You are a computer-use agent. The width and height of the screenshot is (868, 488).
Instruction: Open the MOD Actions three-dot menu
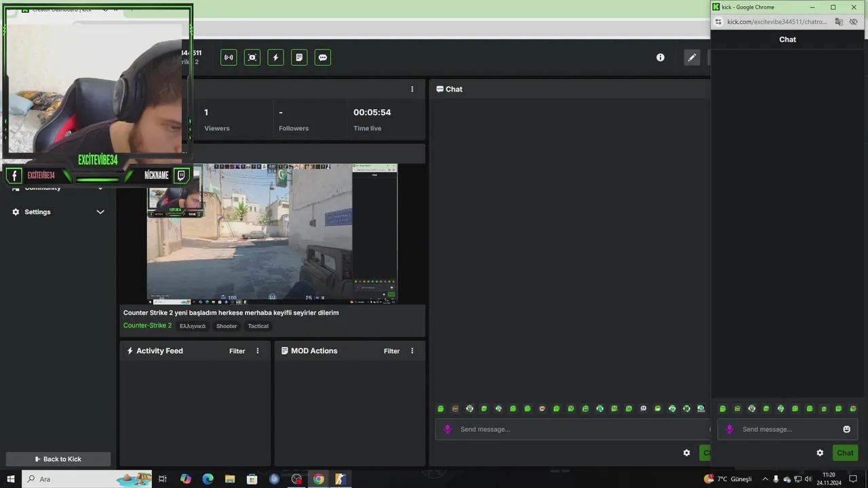pos(412,350)
